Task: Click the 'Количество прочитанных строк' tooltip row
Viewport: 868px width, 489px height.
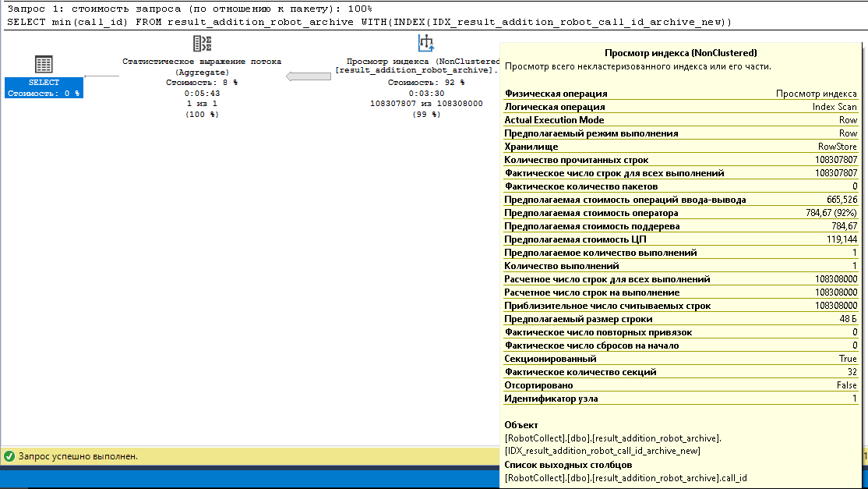Action: point(681,160)
